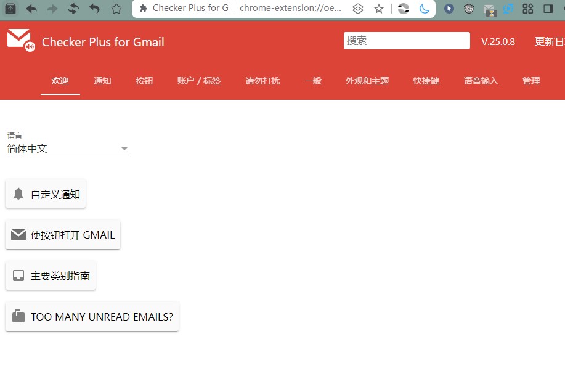Open the extensions grid icon

(x=528, y=9)
